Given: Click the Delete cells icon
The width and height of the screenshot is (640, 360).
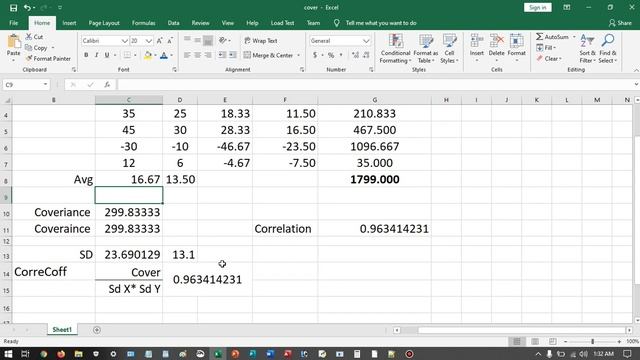Looking at the screenshot, I should pyautogui.click(x=496, y=41).
